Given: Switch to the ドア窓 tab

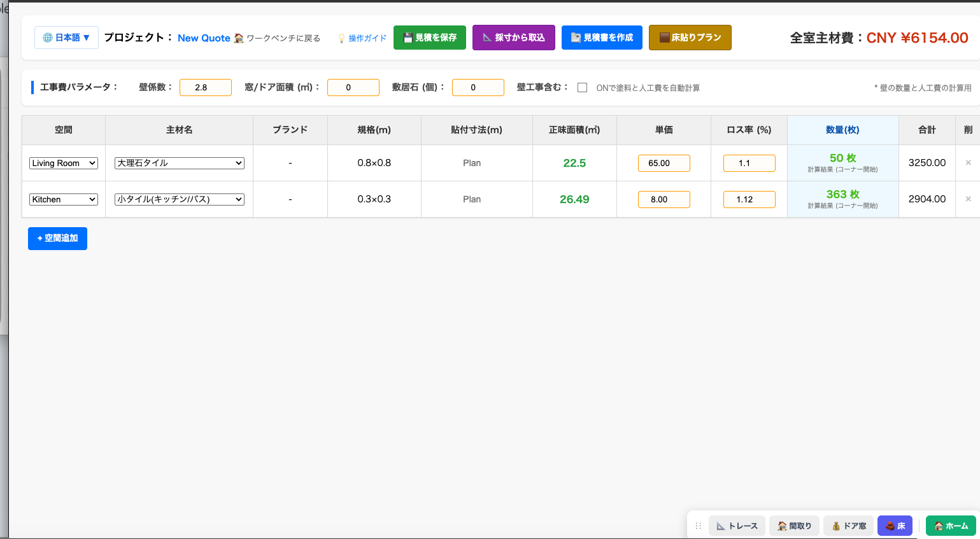Looking at the screenshot, I should pos(849,526).
